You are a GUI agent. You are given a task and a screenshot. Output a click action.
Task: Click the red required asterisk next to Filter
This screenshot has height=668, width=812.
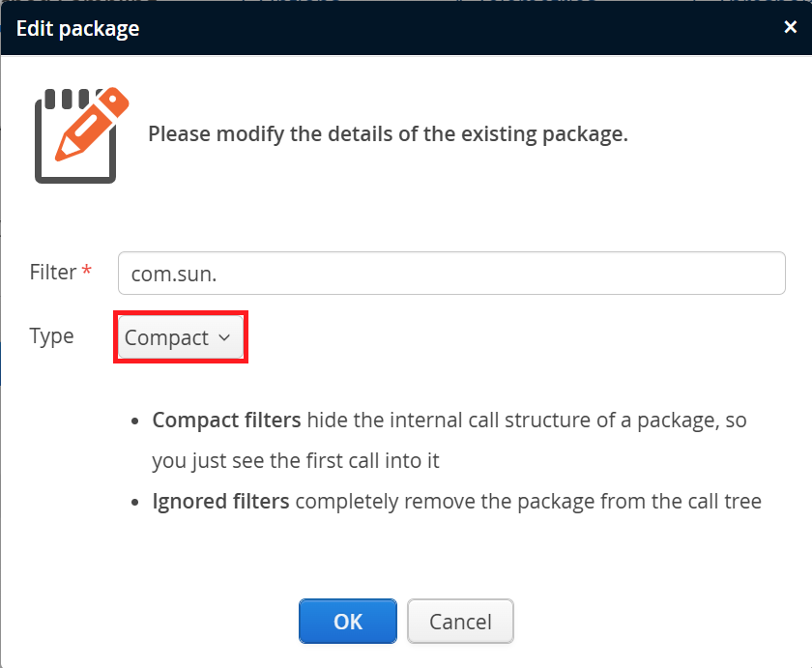pyautogui.click(x=87, y=270)
